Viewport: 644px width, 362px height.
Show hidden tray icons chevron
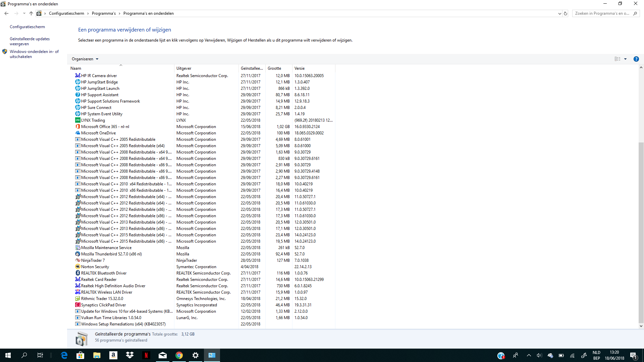(x=529, y=355)
